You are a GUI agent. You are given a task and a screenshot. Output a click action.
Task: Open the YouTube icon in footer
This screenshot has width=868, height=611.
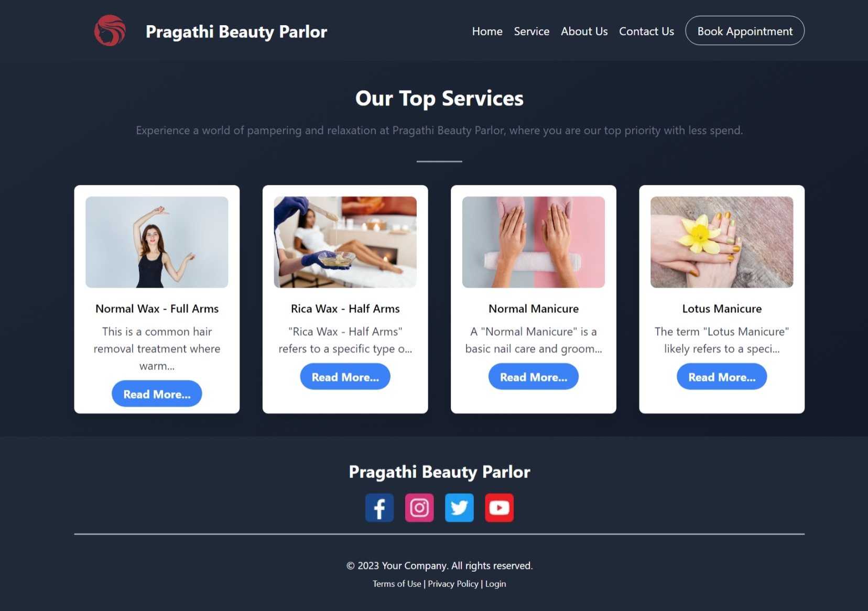[499, 508]
